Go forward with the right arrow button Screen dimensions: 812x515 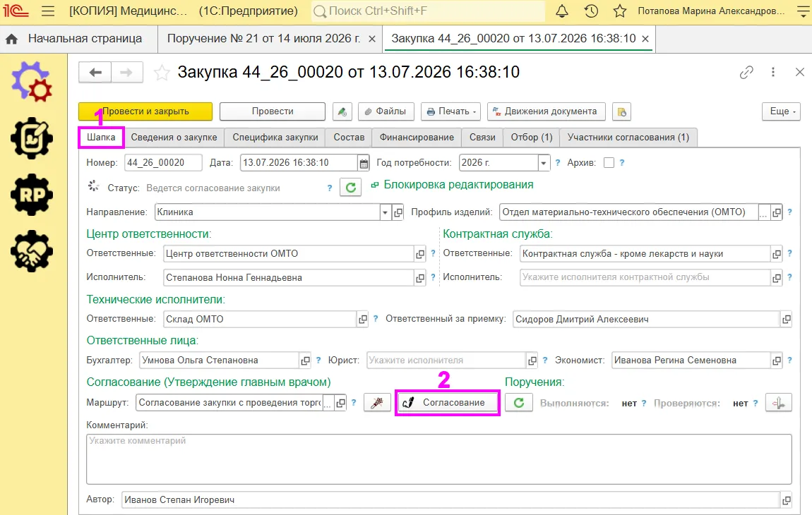click(127, 73)
